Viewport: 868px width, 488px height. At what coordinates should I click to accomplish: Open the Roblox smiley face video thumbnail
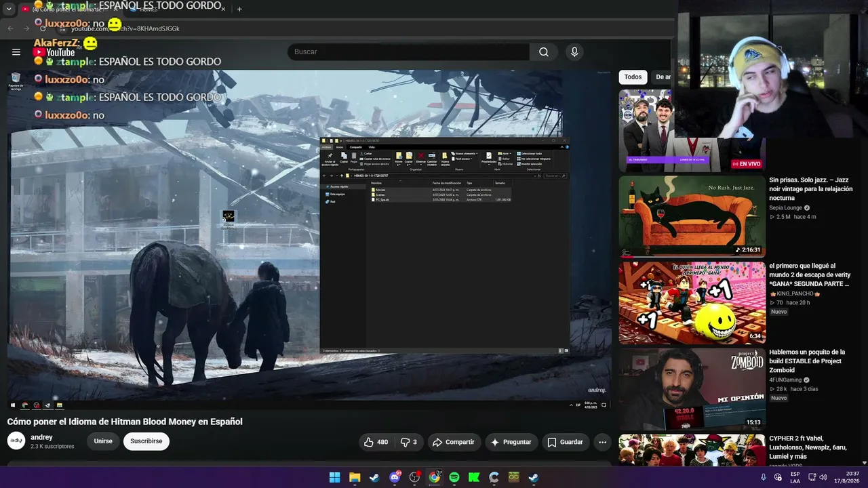(x=692, y=302)
